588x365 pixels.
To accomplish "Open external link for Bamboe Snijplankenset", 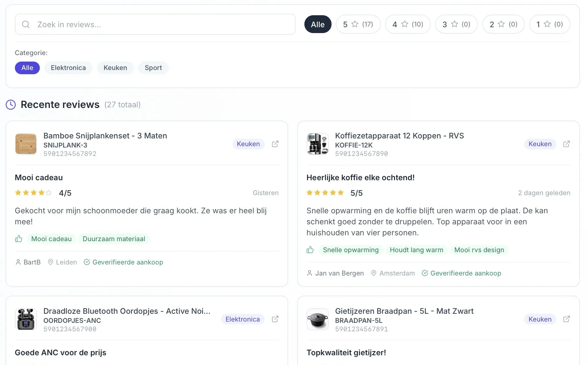I will (275, 144).
